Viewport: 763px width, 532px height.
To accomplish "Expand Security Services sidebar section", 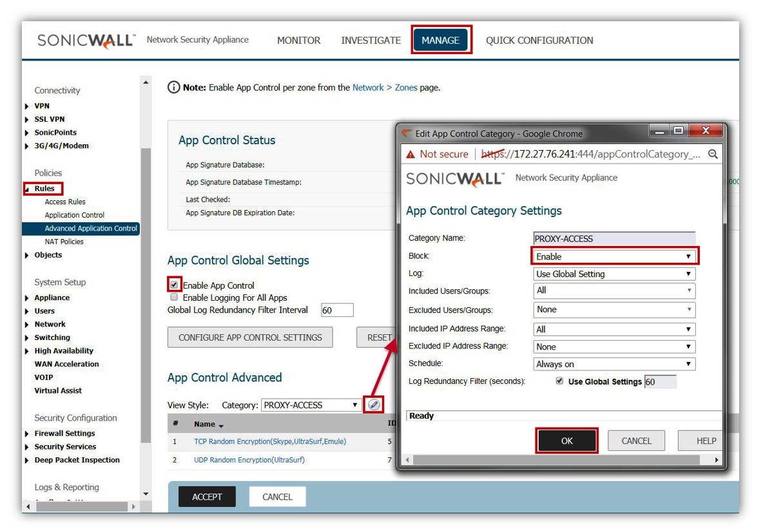I will point(27,446).
